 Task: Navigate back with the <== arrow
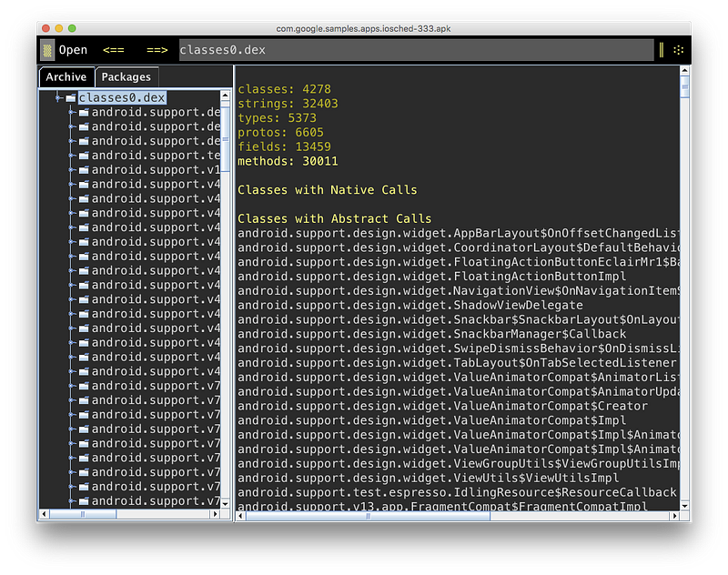pos(113,50)
